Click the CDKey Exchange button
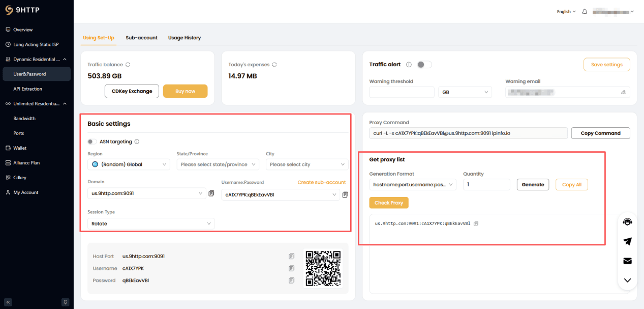 (x=132, y=91)
